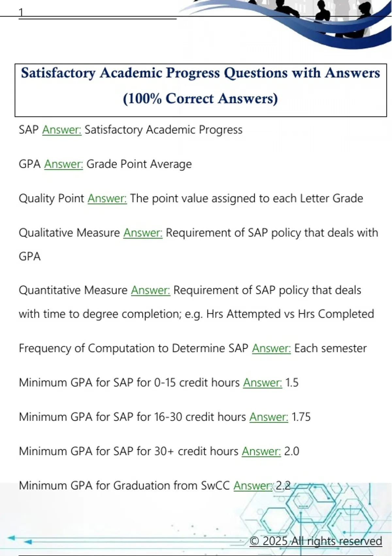Click the 'Each semester' answer text
The height and width of the screenshot is (556, 392).
click(330, 348)
